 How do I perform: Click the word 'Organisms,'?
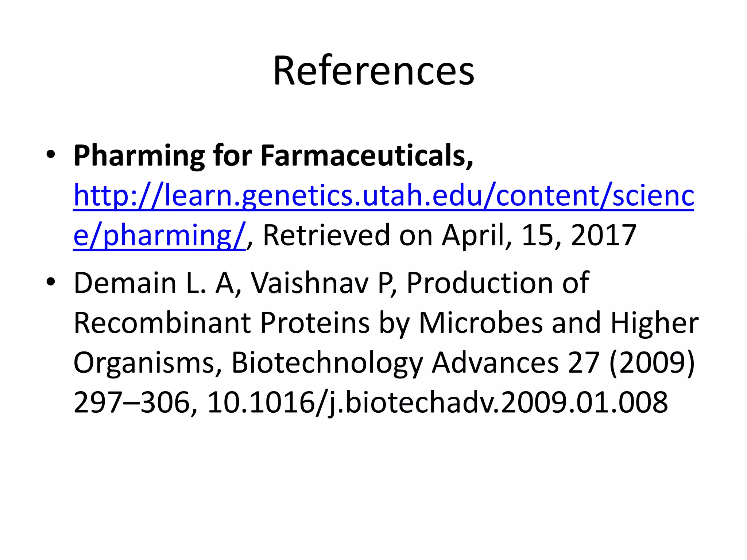pos(148,363)
